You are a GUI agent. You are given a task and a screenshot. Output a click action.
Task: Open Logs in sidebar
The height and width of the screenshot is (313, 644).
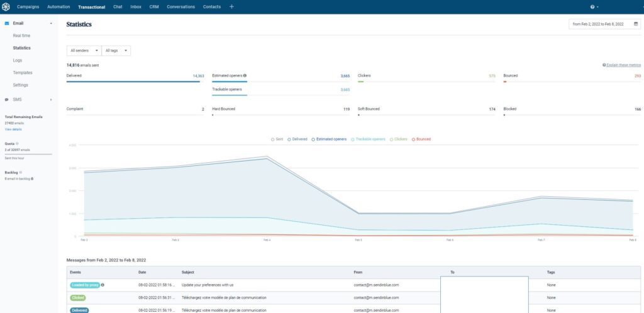point(17,60)
